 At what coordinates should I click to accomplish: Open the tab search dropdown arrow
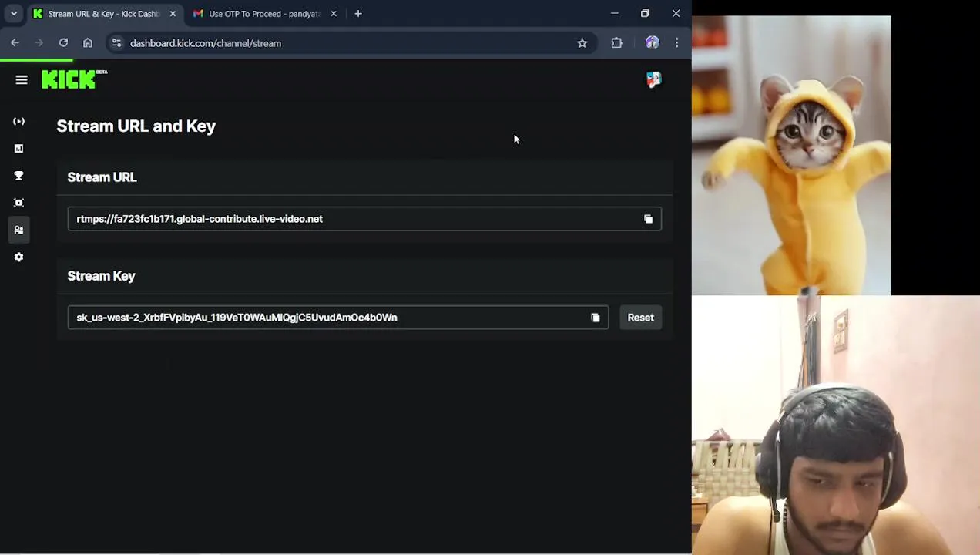pos(14,14)
